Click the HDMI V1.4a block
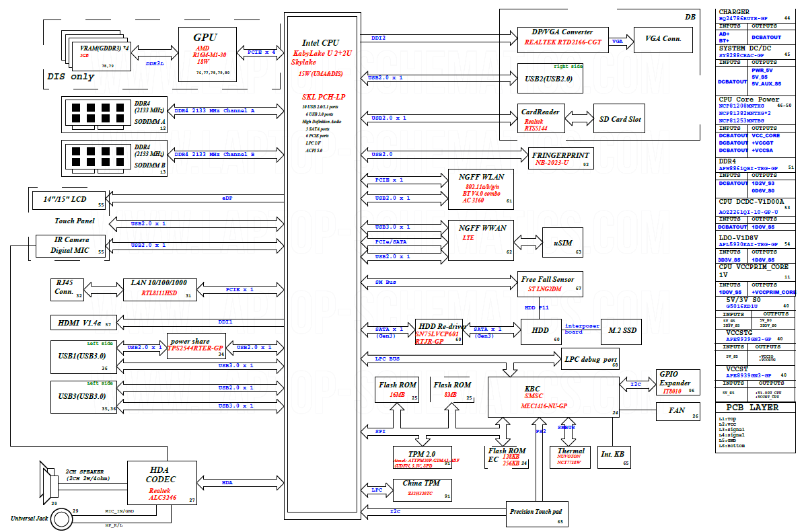 [84, 323]
